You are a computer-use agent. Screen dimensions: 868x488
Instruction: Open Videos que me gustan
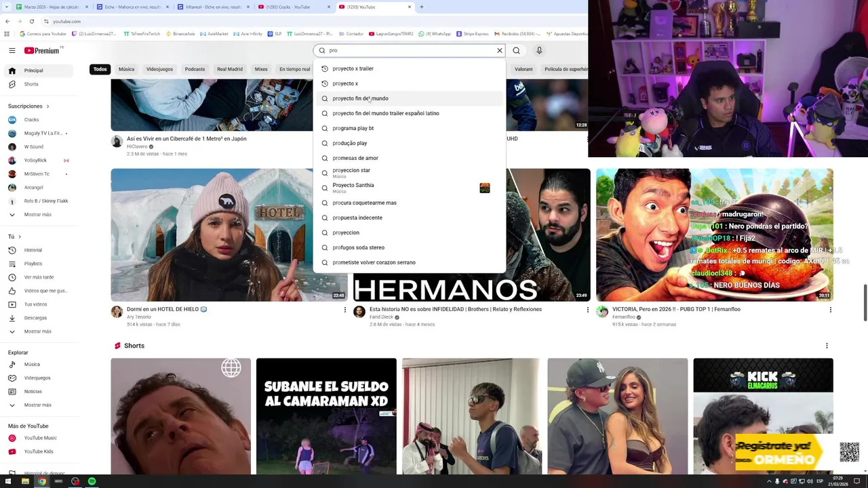37,291
